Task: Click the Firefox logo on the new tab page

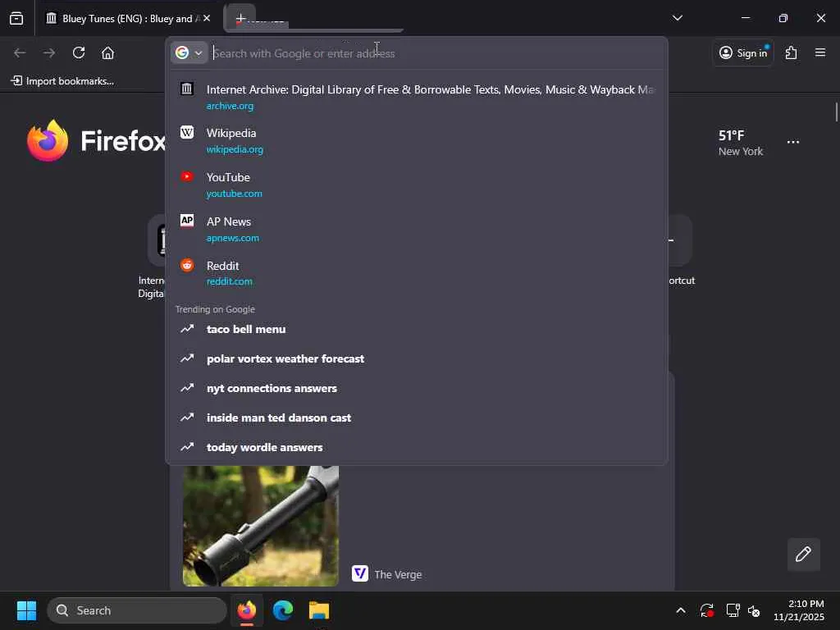Action: 48,140
